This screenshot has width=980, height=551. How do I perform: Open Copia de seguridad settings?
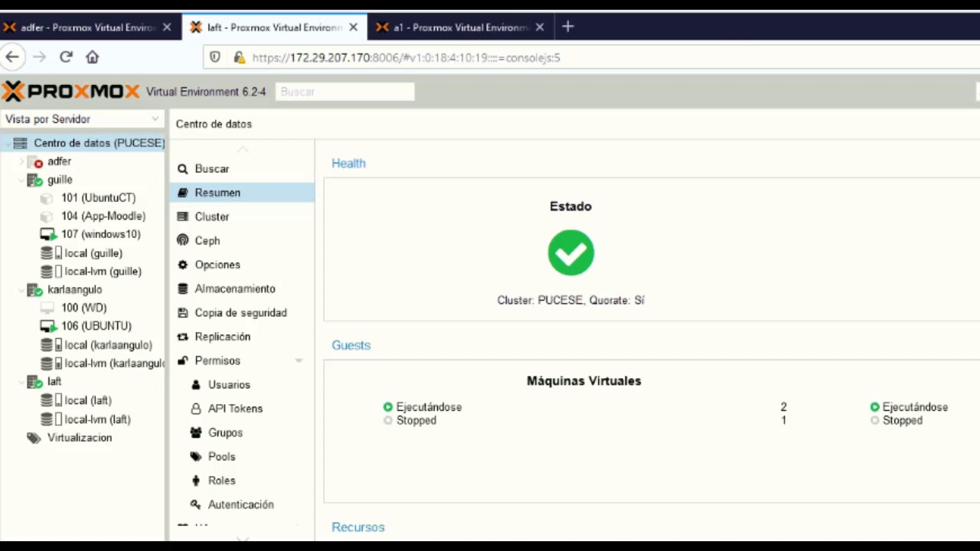(242, 312)
